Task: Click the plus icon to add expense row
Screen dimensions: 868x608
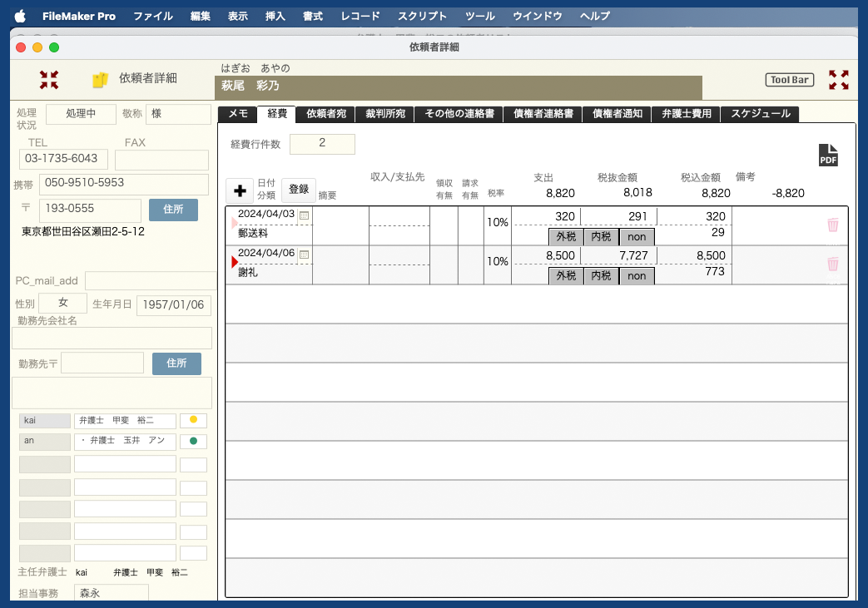Action: click(240, 190)
